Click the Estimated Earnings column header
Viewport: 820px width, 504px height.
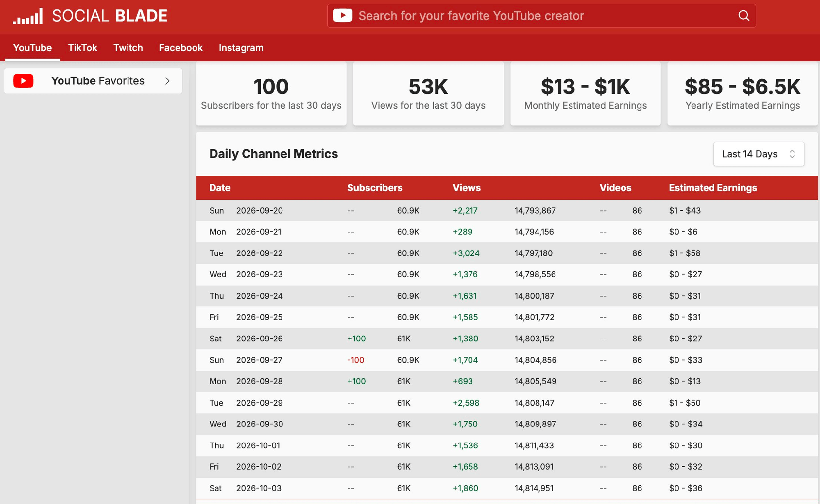coord(713,188)
